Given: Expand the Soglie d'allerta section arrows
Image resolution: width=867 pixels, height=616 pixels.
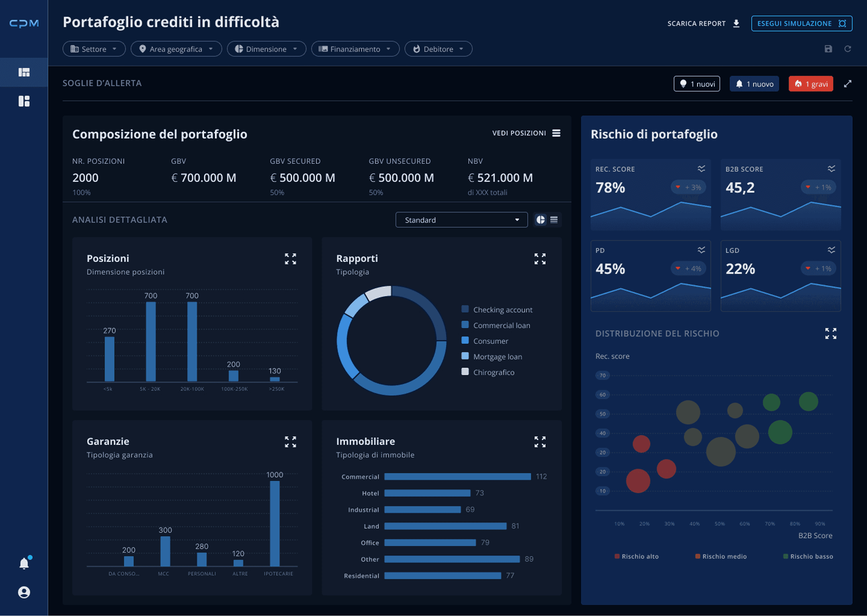Looking at the screenshot, I should coord(847,84).
